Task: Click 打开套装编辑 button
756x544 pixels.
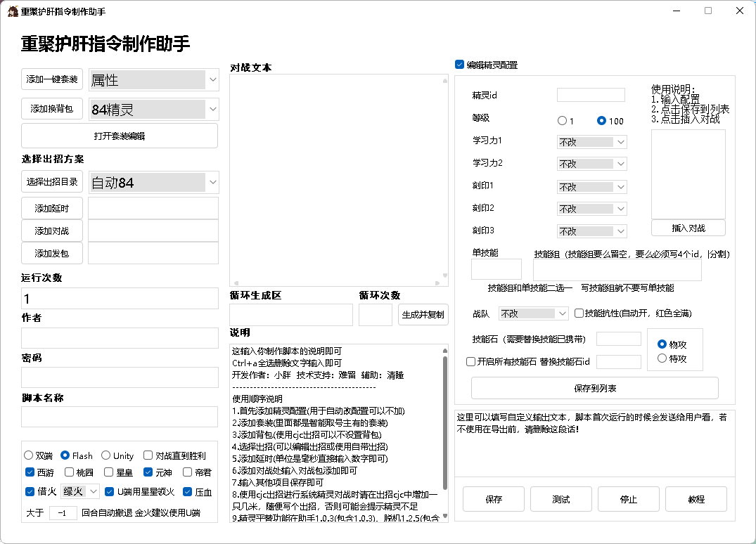Action: pos(120,136)
